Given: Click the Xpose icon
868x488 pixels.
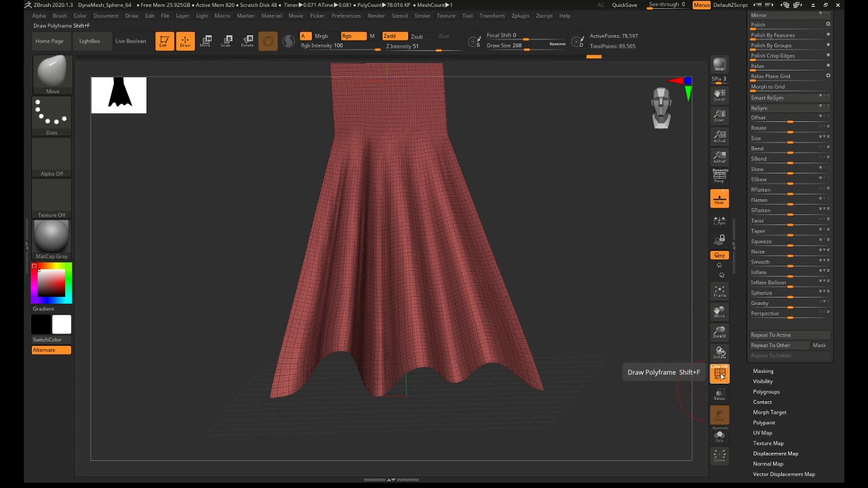Looking at the screenshot, I should (719, 456).
